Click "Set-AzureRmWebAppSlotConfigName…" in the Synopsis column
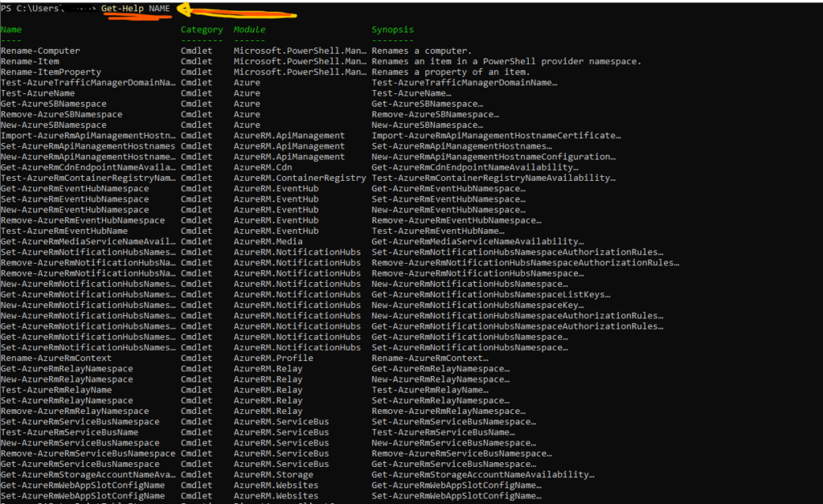Viewport: 823px width, 504px height. pos(457,496)
